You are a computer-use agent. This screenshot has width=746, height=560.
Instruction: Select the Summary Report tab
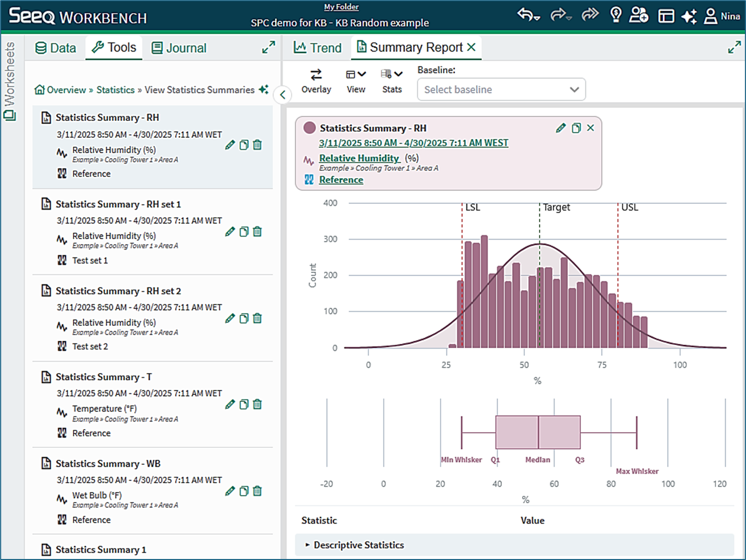coord(410,48)
